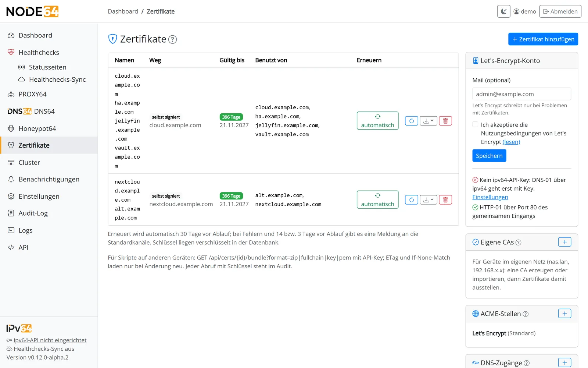Click the Abmelden logout button

(x=560, y=11)
